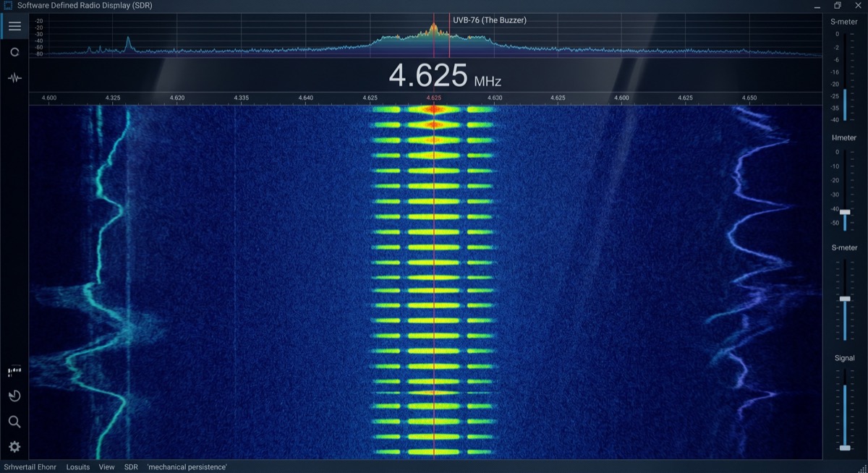The width and height of the screenshot is (868, 473).
Task: Move the middle S-meter slider handle
Action: point(845,299)
